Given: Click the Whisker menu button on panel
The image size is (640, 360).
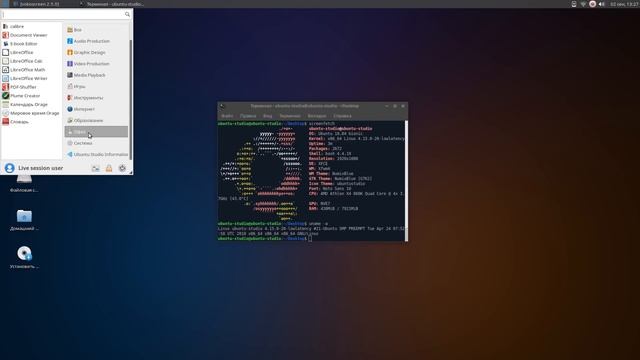Looking at the screenshot, I should tap(5, 4).
